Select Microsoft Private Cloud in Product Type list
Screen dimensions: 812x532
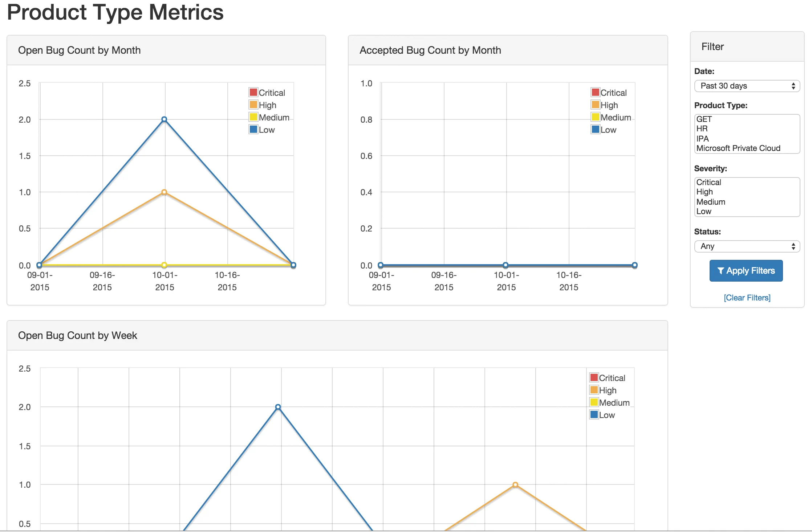point(738,148)
